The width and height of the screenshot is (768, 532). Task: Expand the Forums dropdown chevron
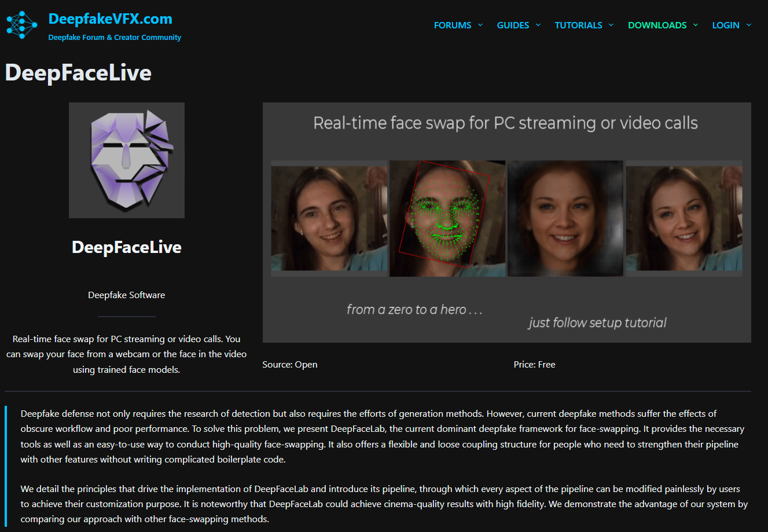coord(480,25)
